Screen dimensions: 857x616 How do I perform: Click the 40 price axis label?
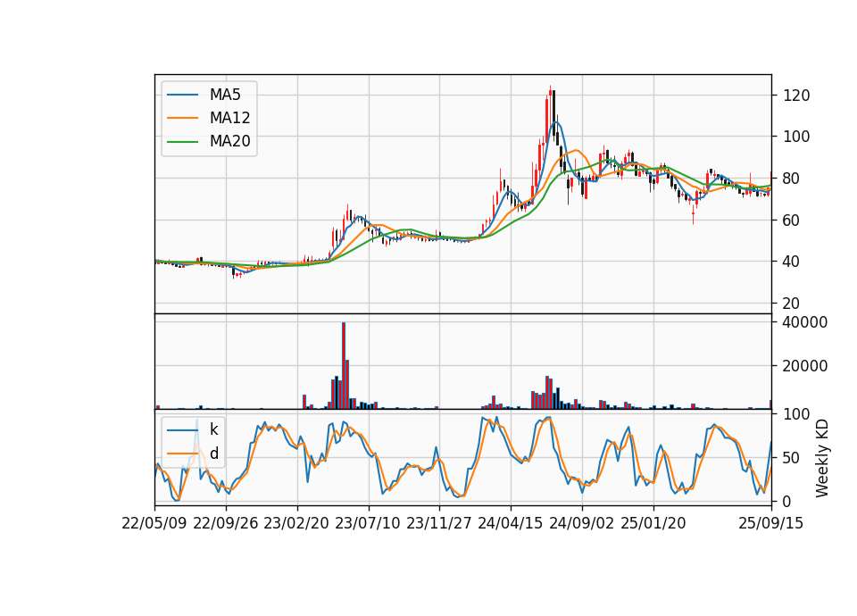point(792,262)
